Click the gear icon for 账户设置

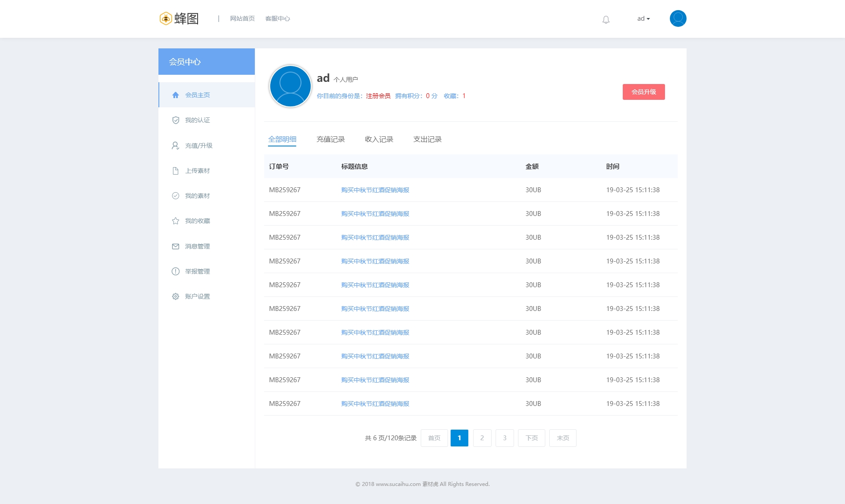coord(176,296)
